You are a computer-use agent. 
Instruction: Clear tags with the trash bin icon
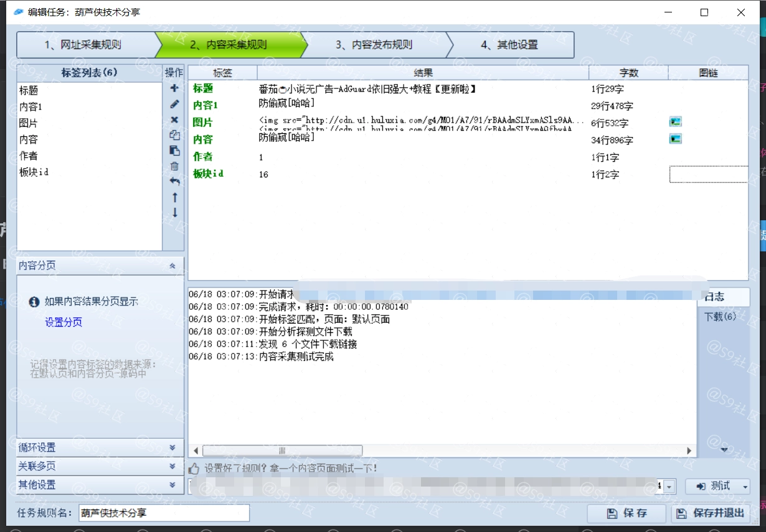(174, 166)
